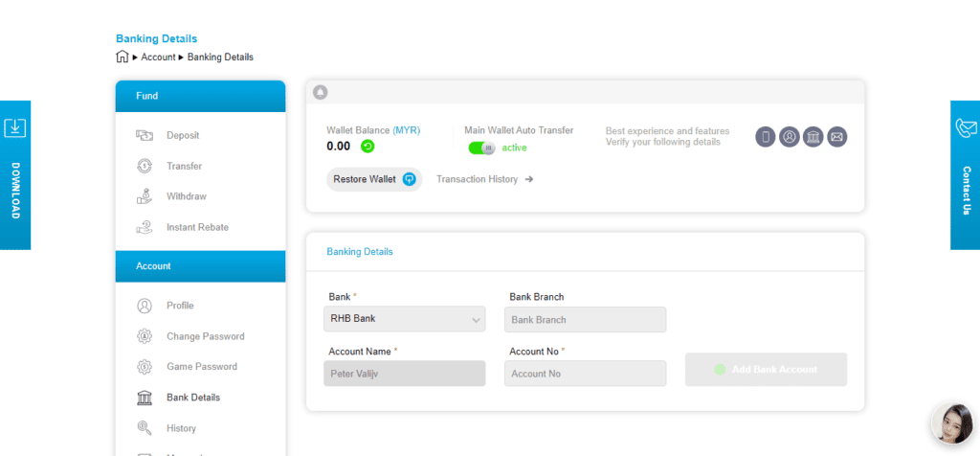
Task: Click the Game Password gear icon
Action: click(x=145, y=367)
